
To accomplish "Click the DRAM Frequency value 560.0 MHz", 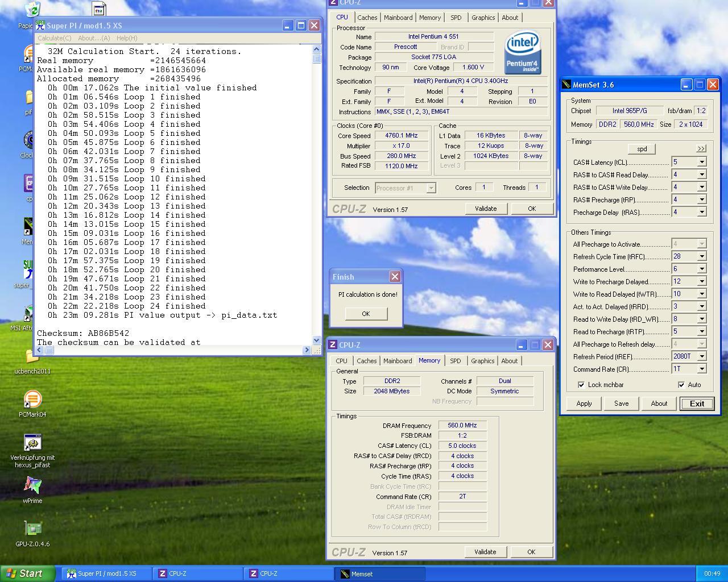I will tap(462, 425).
